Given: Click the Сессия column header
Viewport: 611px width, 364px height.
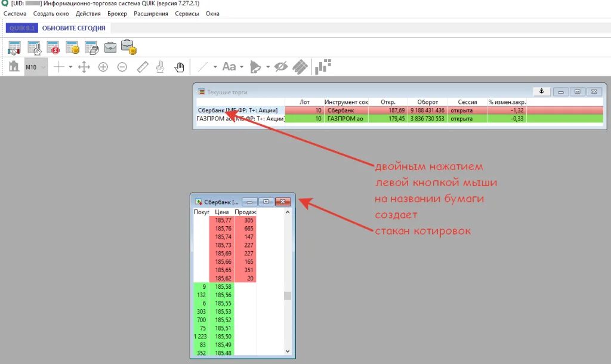Looking at the screenshot, I should (x=467, y=102).
